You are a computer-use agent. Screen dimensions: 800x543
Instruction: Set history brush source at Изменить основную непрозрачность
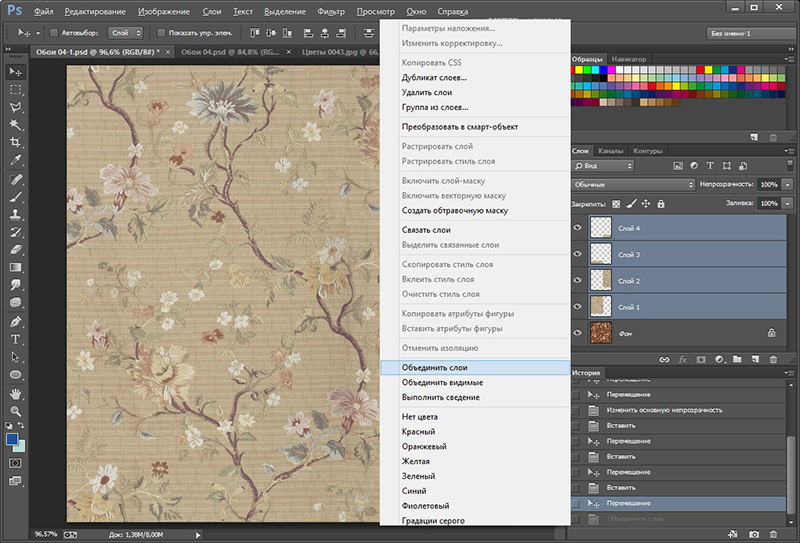point(576,410)
